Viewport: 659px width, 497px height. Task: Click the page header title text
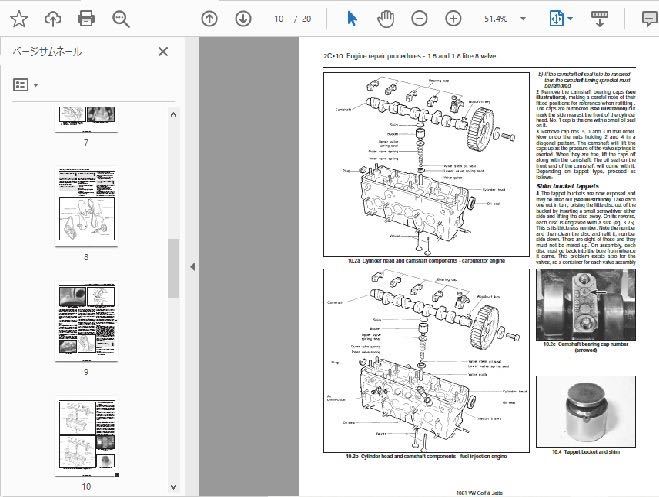(410, 56)
